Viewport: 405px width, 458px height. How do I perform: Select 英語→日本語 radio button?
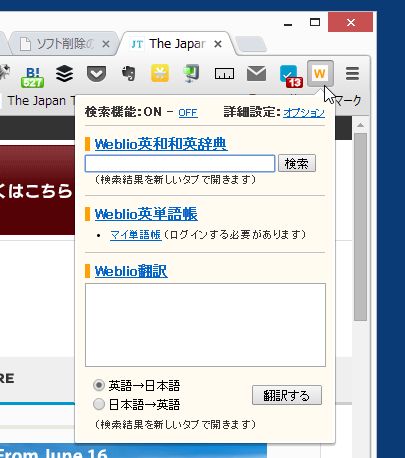pyautogui.click(x=99, y=385)
